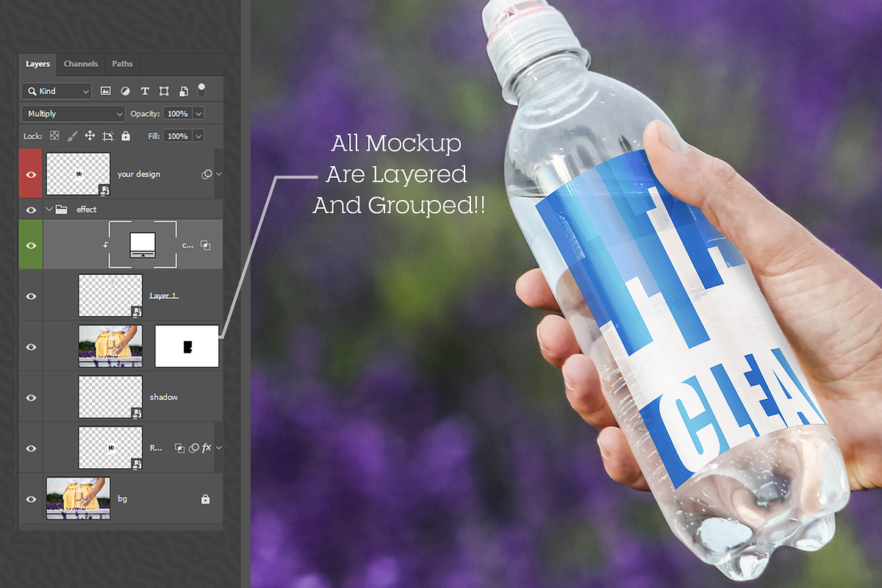Click smart filters icon on 'your design'
The width and height of the screenshot is (882, 588).
[207, 174]
